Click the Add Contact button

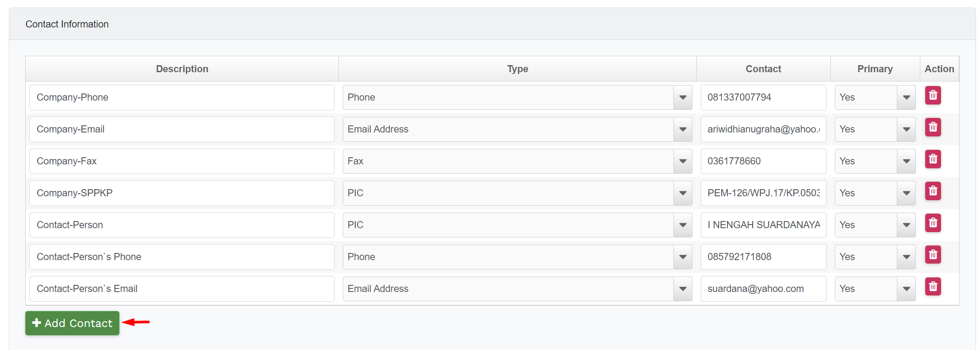72,323
